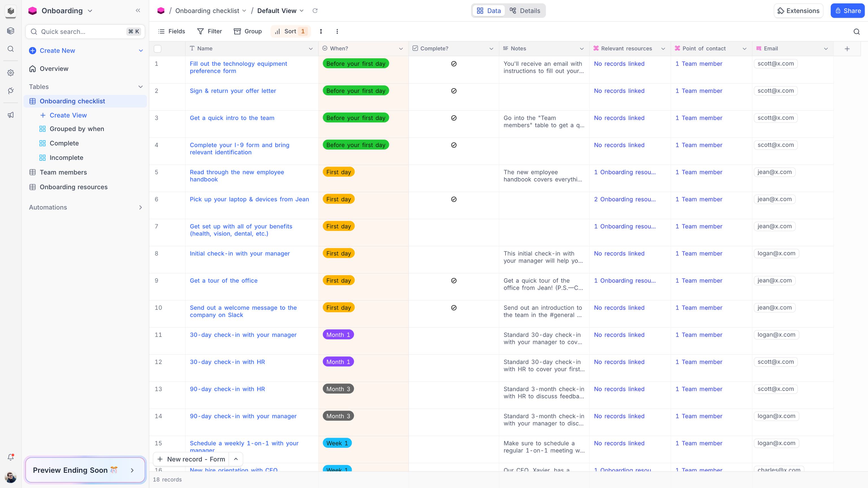Click logan@x.com email in row 8
868x488 pixels.
[x=776, y=254]
